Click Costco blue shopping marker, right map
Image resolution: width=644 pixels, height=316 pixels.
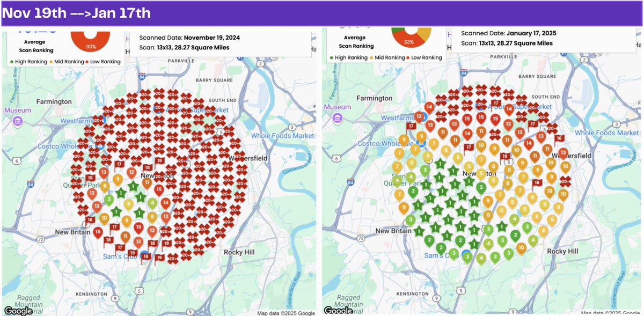click(422, 143)
